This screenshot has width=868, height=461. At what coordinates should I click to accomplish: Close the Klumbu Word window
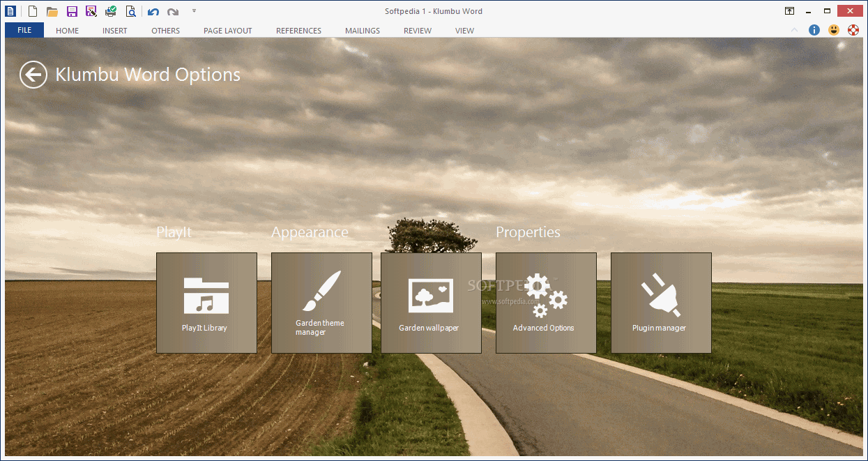click(850, 11)
